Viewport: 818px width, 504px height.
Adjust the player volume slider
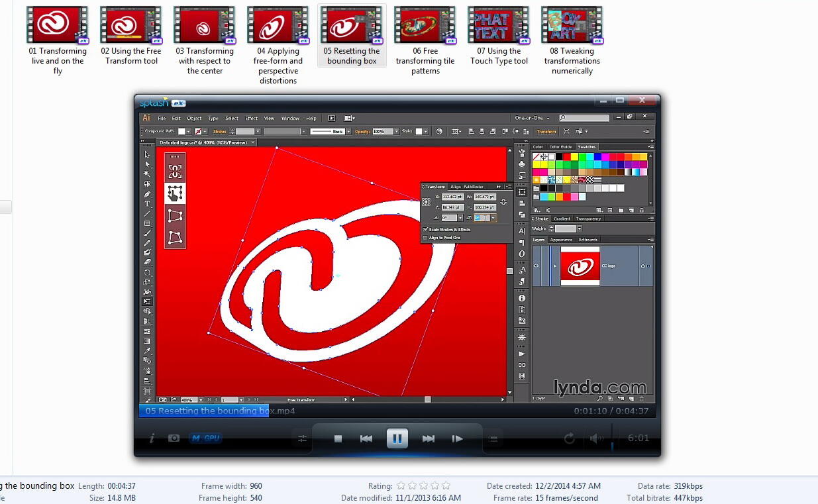612,438
